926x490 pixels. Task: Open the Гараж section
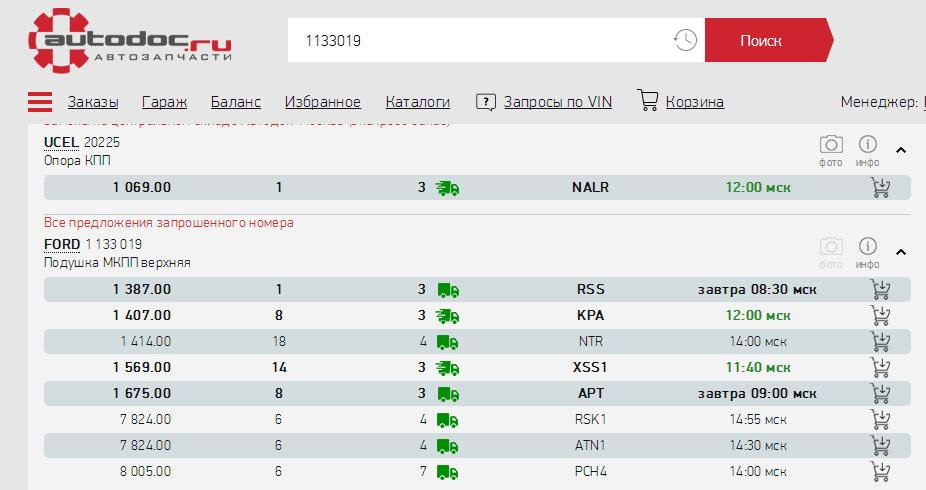click(x=164, y=102)
